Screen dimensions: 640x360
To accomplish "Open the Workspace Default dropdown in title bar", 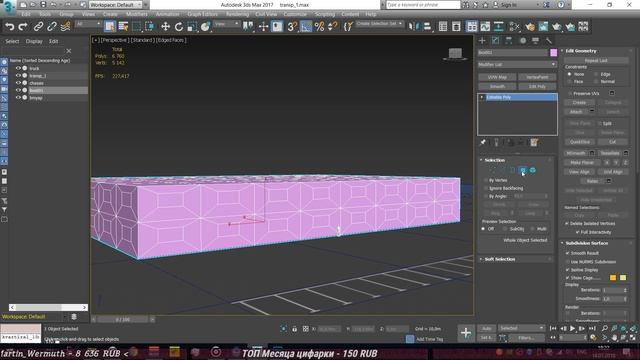I will coord(116,4).
